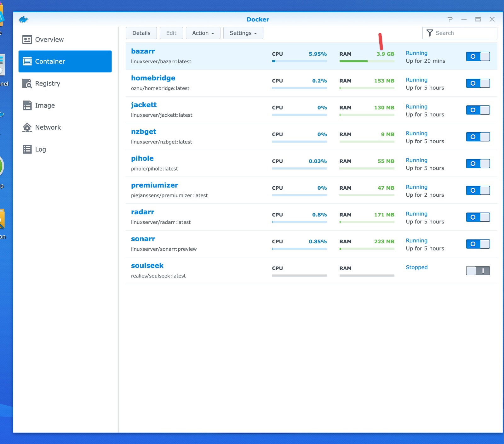Navigate to the Overview page
This screenshot has width=504, height=444.
(x=49, y=39)
